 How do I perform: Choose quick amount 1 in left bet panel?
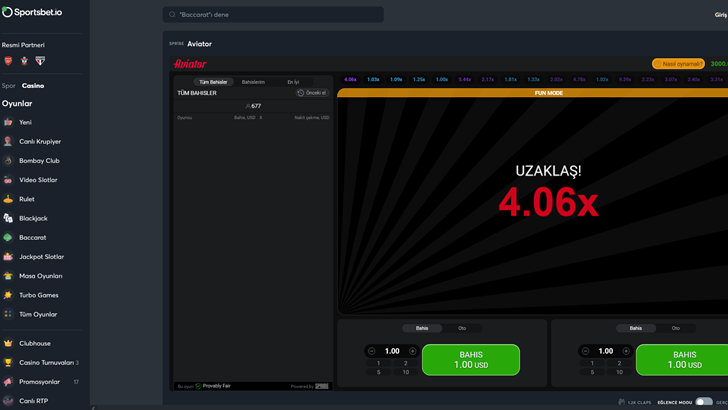(x=378, y=363)
